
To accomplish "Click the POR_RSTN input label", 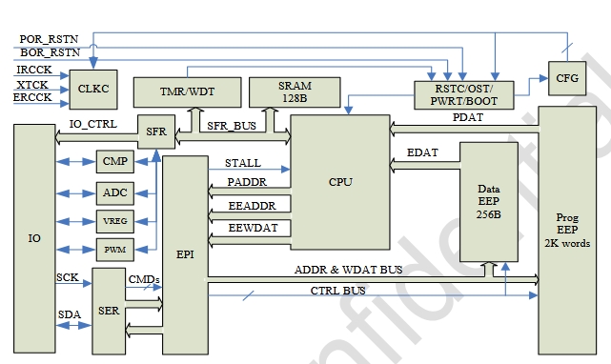I will 49,39.
